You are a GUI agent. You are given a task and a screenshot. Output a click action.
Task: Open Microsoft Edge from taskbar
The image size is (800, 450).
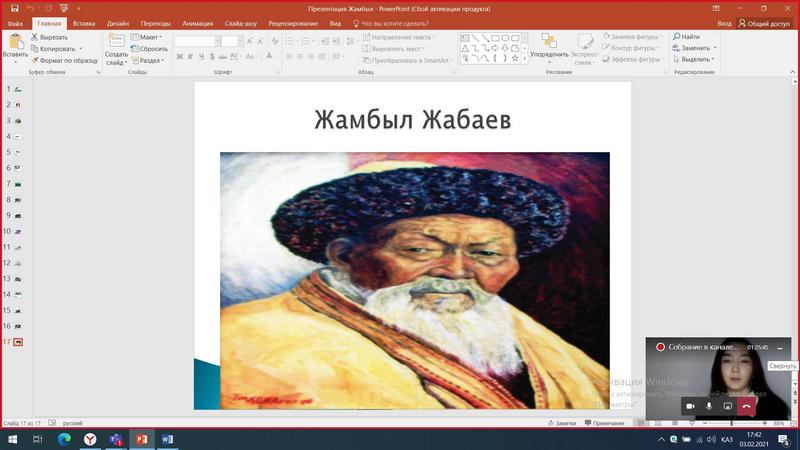(64, 439)
